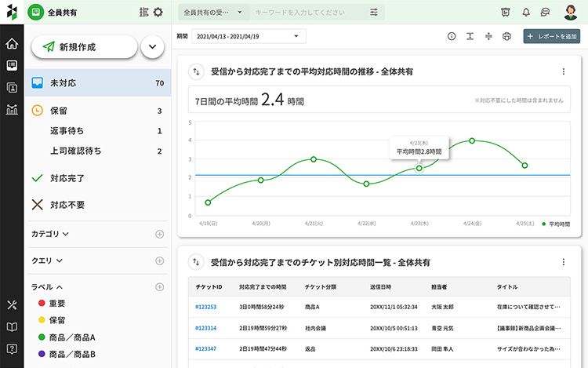Screen dimensions: 588x368
Task: Open ticket #123253 link
Action: click(206, 307)
